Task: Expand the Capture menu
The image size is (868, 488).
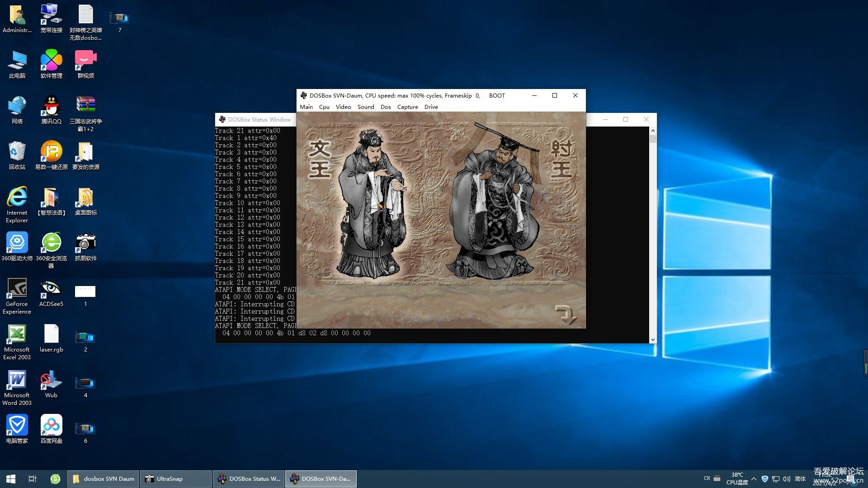Action: tap(407, 107)
